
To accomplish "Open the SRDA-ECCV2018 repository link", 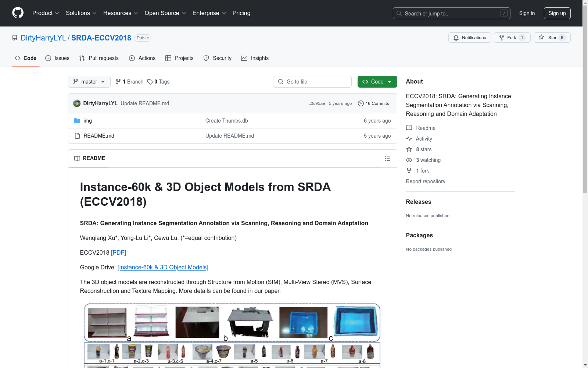I will pyautogui.click(x=101, y=38).
